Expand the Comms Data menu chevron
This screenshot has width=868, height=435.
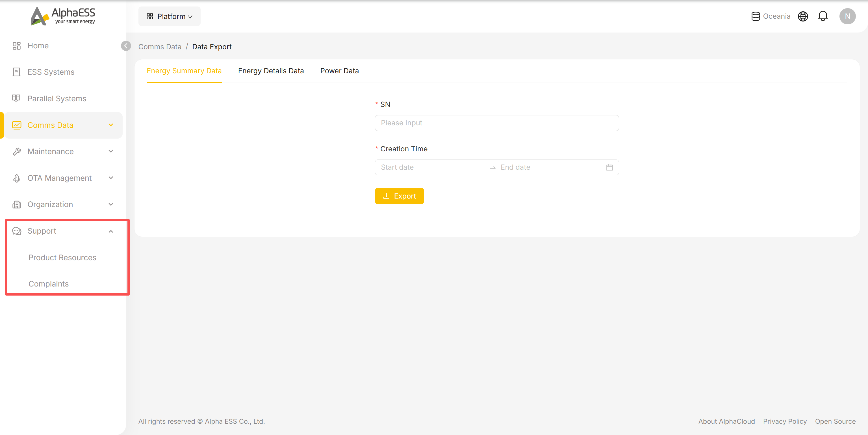pos(111,125)
